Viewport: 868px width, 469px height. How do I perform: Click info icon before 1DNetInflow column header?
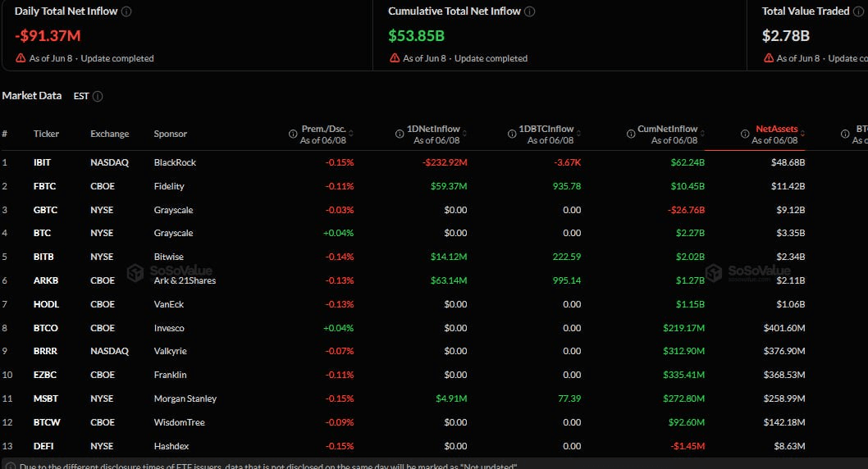[x=399, y=134]
